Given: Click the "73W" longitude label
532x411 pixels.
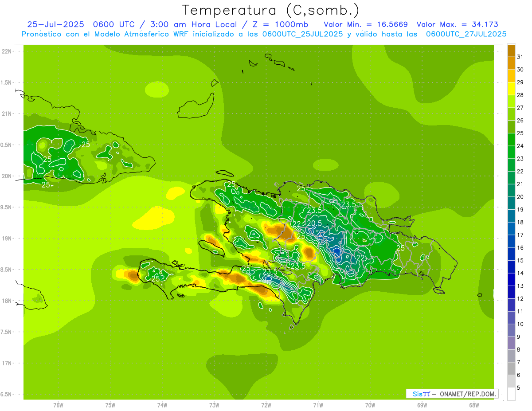Looking at the screenshot, I should tap(214, 405).
